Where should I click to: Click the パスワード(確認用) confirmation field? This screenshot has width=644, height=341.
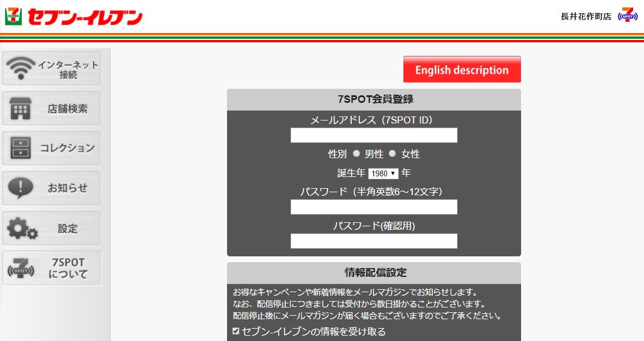point(373,241)
